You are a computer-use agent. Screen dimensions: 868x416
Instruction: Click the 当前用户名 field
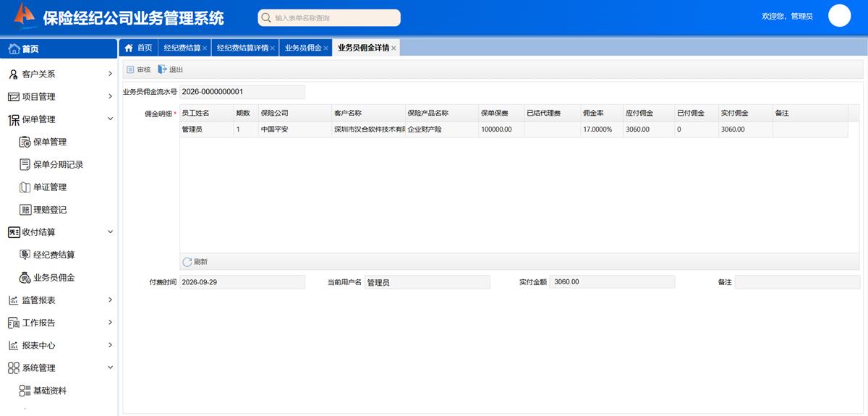pyautogui.click(x=427, y=282)
